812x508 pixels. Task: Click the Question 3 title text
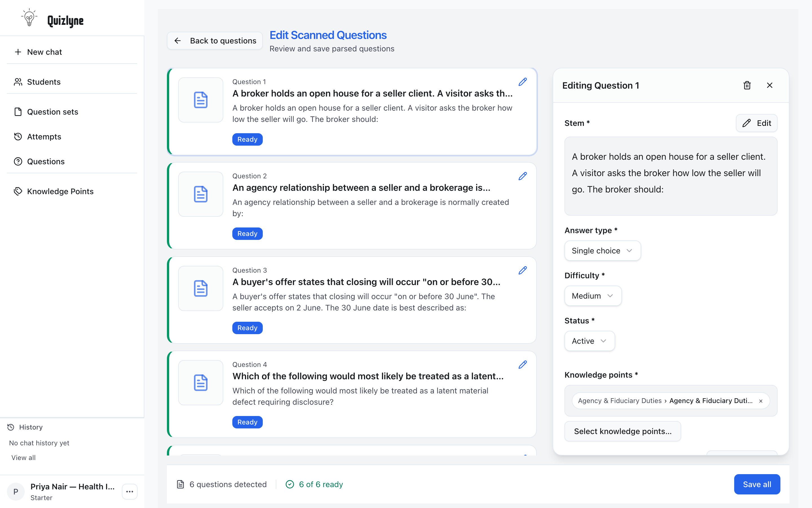pyautogui.click(x=367, y=282)
